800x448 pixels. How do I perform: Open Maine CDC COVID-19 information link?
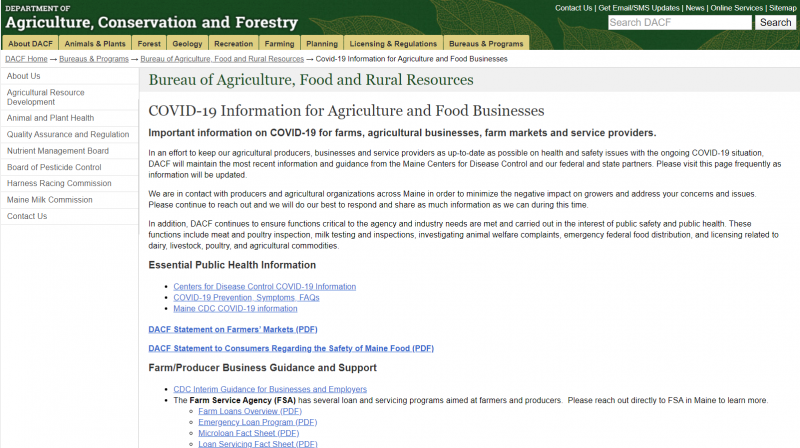235,308
